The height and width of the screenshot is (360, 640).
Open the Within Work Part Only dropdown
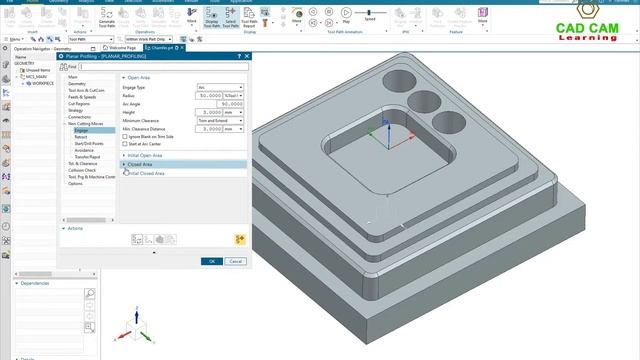point(149,39)
